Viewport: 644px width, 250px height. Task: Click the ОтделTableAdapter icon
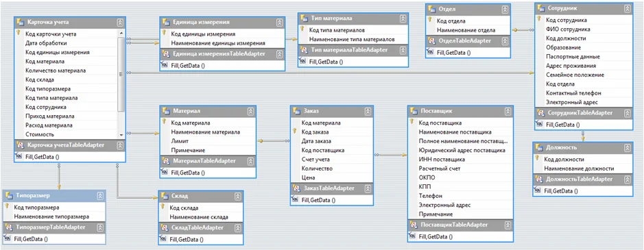[431, 40]
